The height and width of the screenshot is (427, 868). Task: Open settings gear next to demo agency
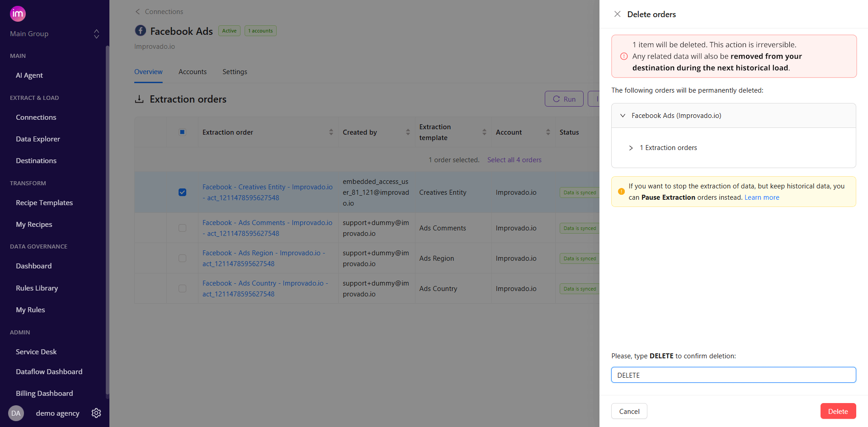[96, 413]
